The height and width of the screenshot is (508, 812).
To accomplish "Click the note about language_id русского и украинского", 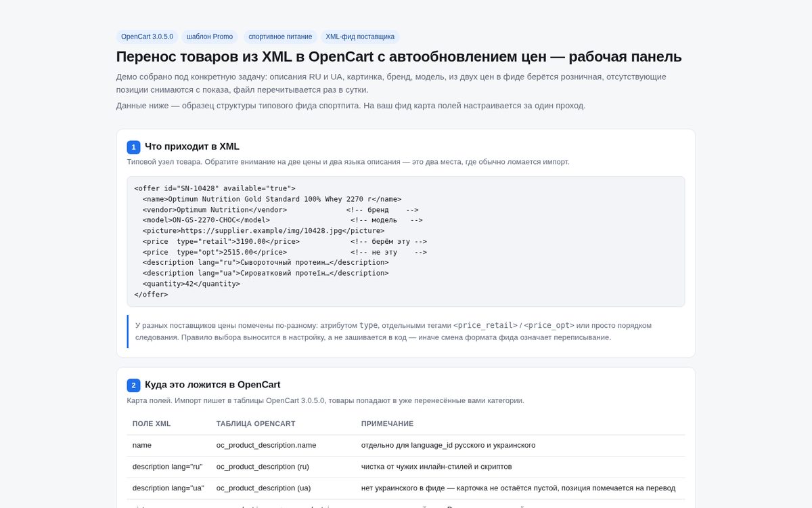I will 448,445.
